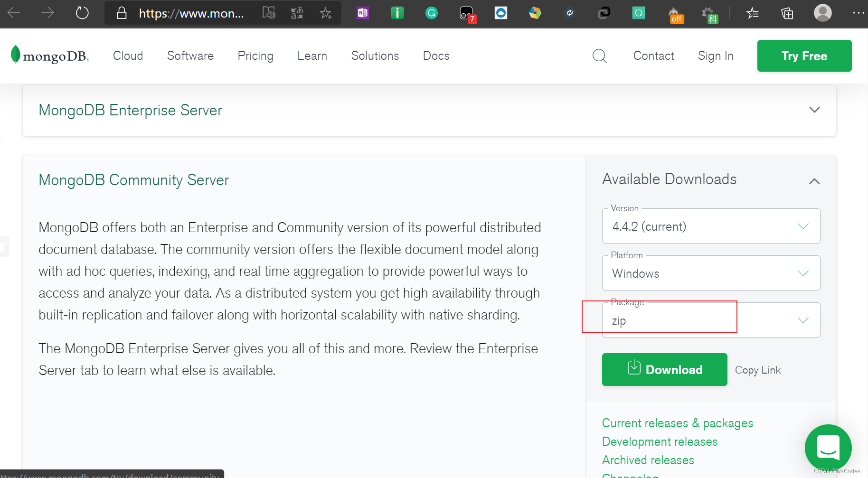
Task: Open the Cloud menu
Action: point(128,56)
